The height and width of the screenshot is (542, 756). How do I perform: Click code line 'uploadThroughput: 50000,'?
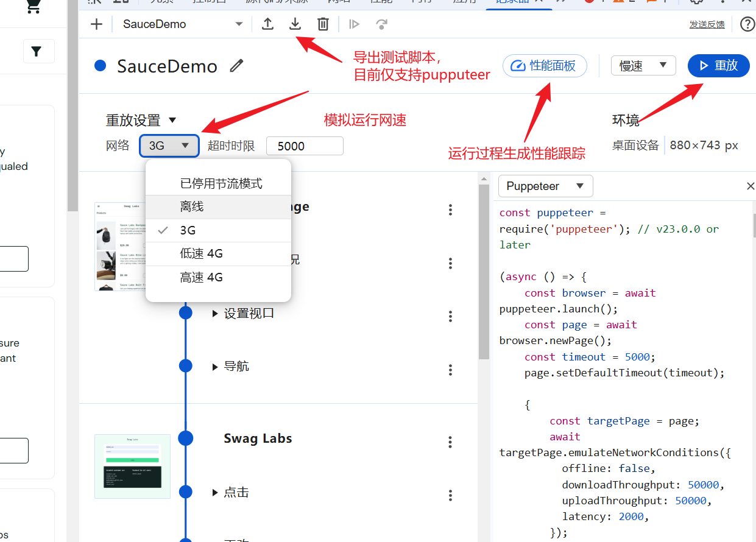click(x=637, y=501)
